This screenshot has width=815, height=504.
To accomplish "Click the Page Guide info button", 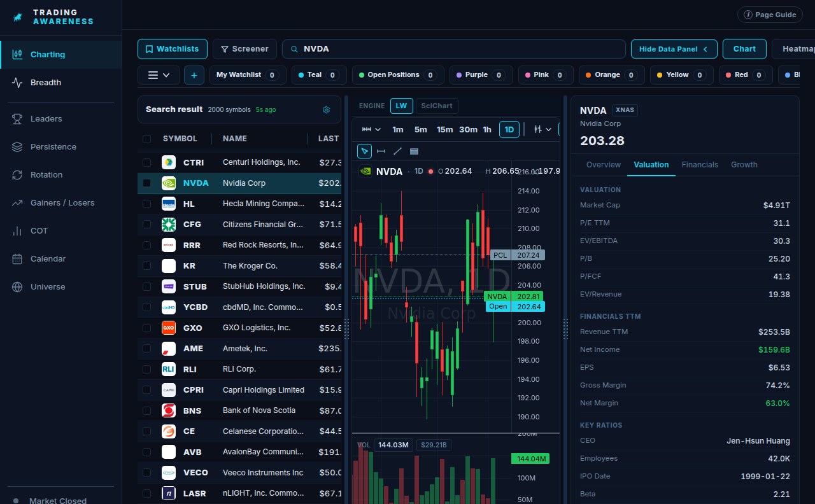I will point(770,15).
